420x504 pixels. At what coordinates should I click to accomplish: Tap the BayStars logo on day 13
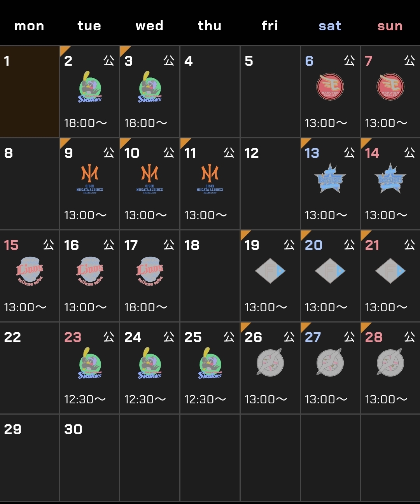tap(330, 179)
